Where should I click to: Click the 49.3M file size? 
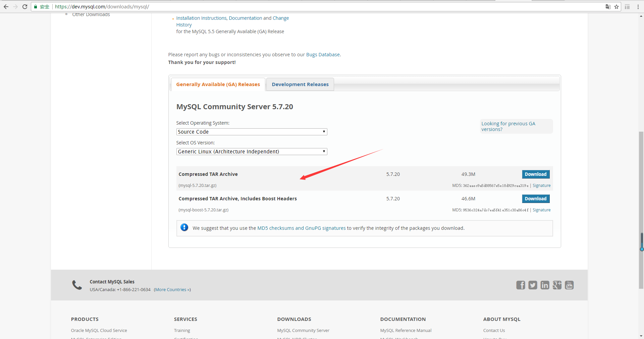coord(468,174)
